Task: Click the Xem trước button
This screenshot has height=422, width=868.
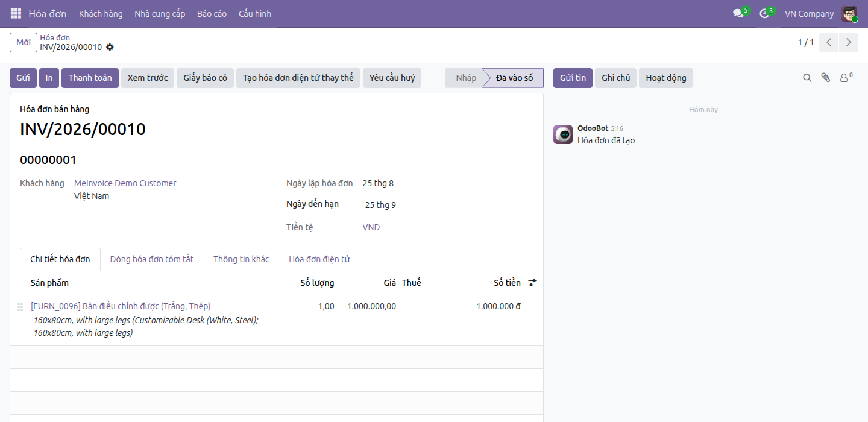Action: 148,78
